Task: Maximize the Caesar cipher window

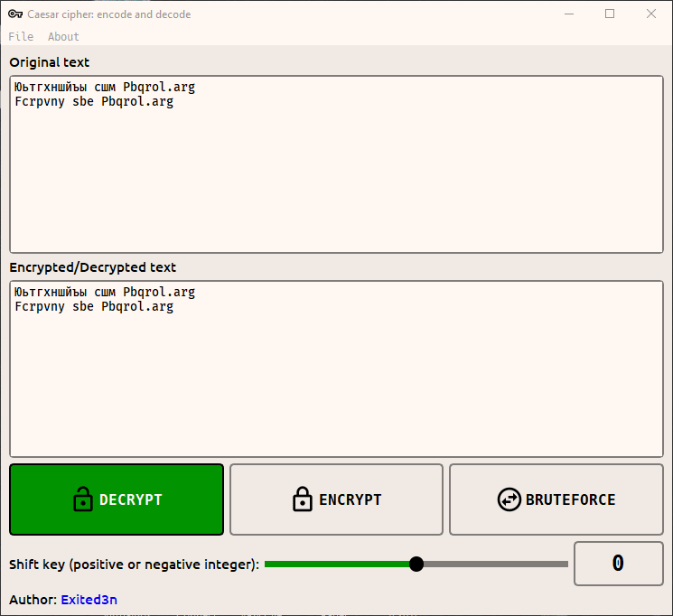Action: pyautogui.click(x=610, y=14)
